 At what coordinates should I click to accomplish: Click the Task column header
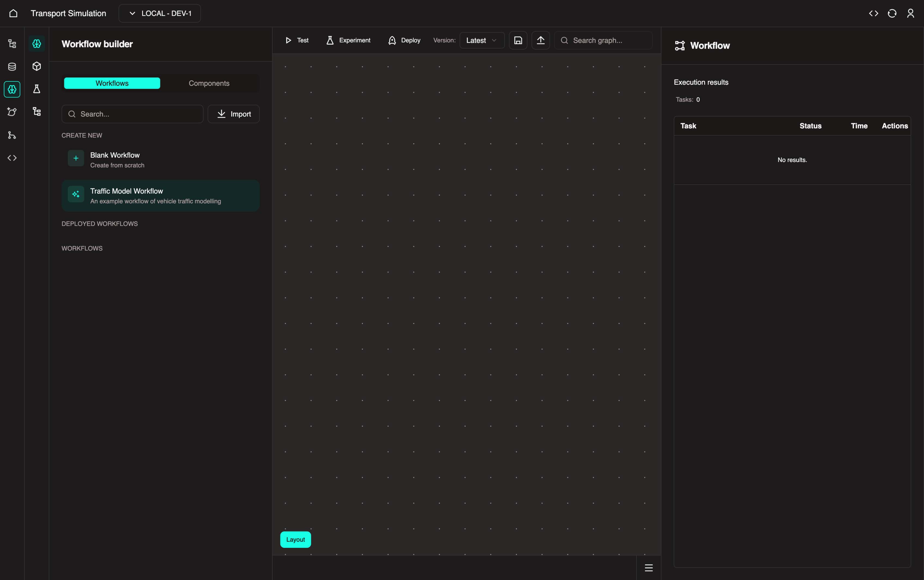pyautogui.click(x=688, y=126)
